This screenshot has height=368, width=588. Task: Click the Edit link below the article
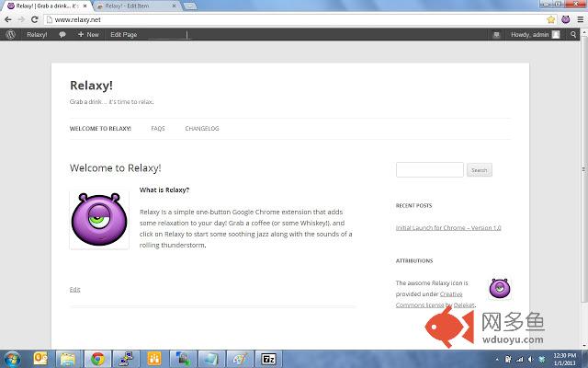coord(75,289)
